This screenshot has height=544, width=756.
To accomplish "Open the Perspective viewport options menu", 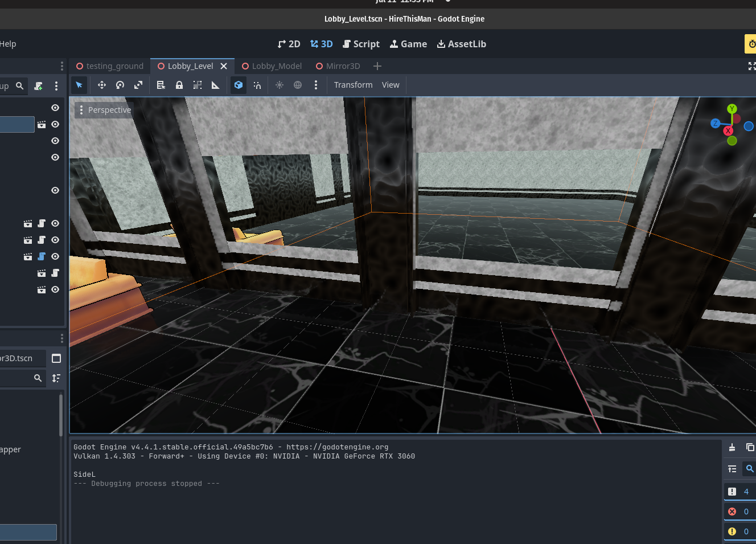I will (105, 110).
